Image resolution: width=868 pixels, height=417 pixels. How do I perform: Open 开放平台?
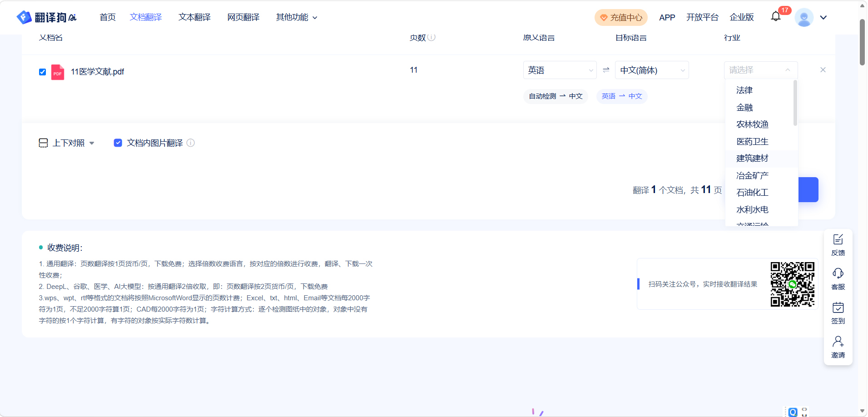point(702,17)
